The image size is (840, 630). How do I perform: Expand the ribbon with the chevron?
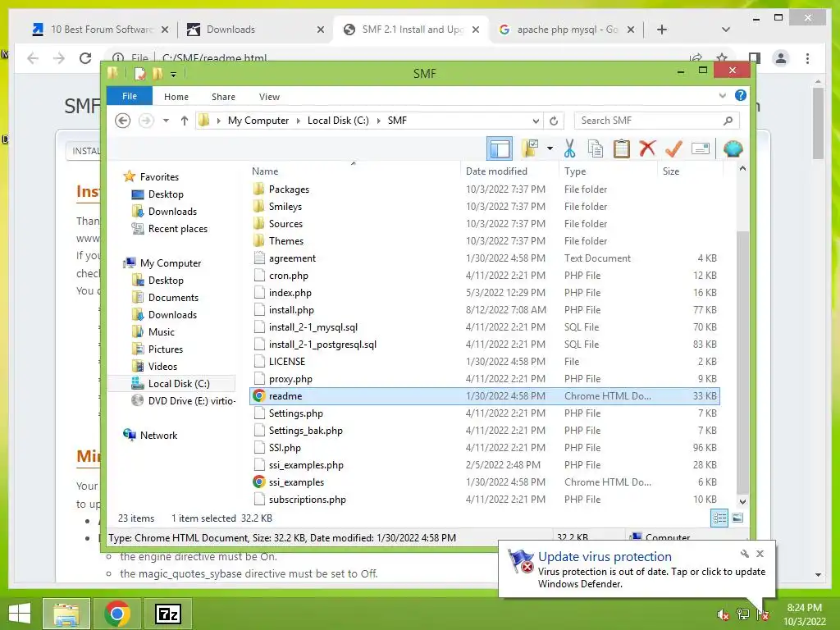pyautogui.click(x=722, y=95)
